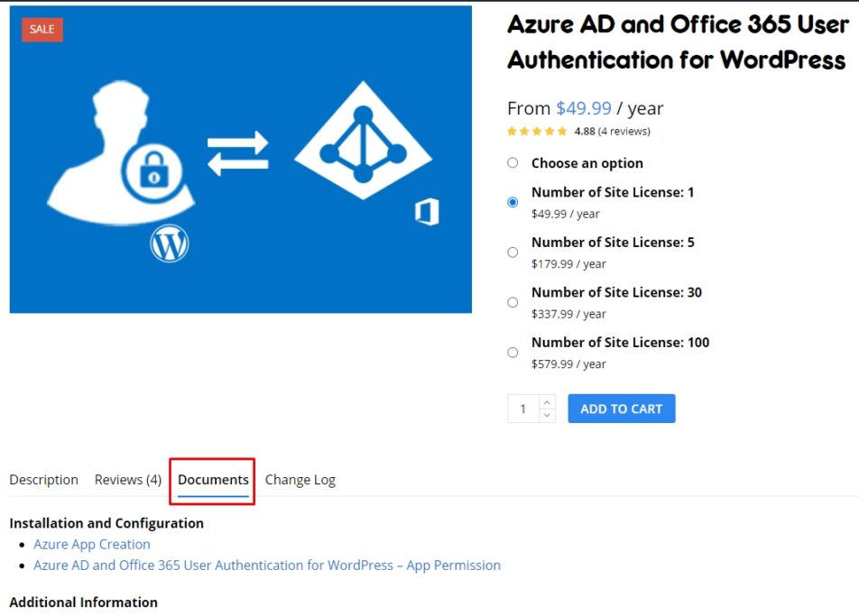The width and height of the screenshot is (859, 616).
Task: Increase quantity with the up arrow
Action: (547, 402)
